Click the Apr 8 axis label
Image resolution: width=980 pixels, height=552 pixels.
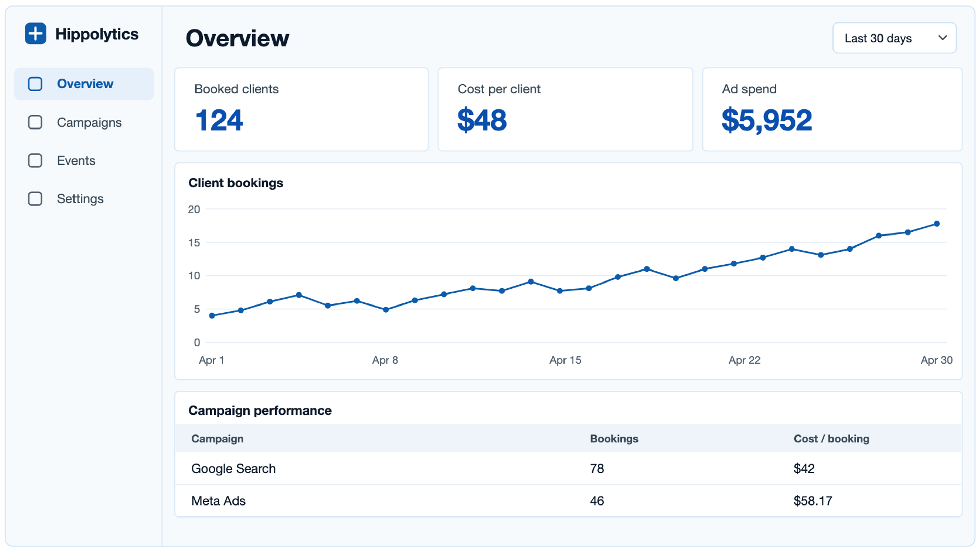tap(385, 360)
